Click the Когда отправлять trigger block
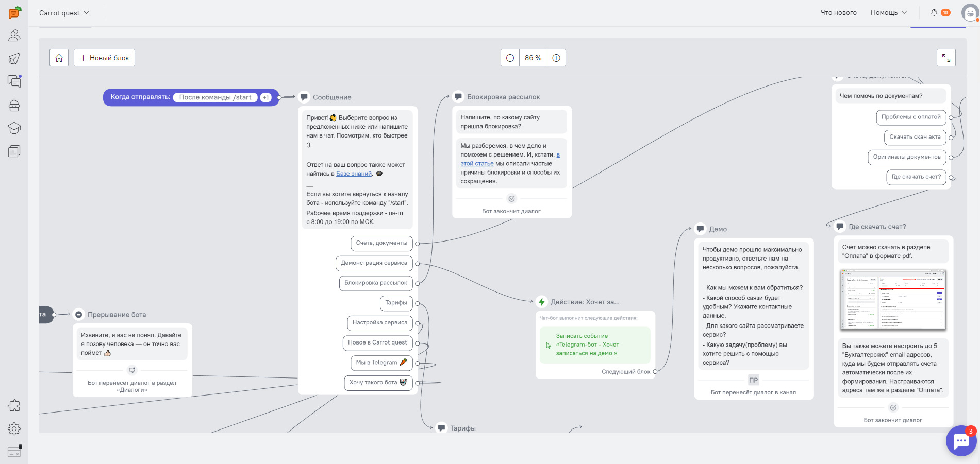The width and height of the screenshot is (980, 464). tap(191, 97)
